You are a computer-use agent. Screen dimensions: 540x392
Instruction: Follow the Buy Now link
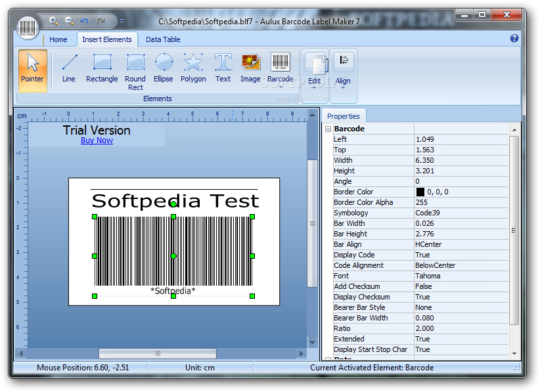97,141
